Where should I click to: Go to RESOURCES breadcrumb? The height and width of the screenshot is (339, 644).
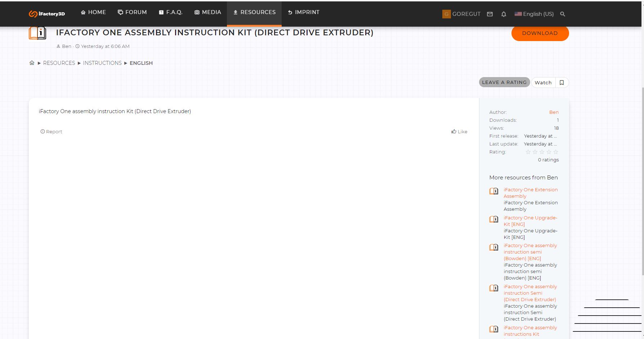pos(59,63)
